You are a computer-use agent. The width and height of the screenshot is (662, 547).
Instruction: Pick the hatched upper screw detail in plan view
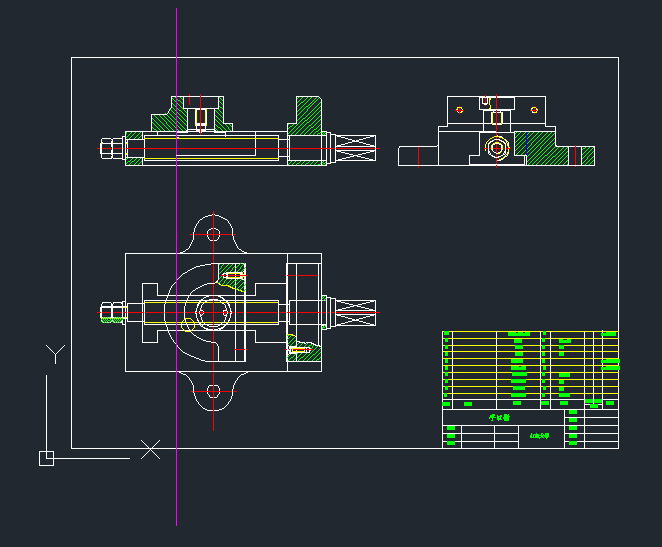click(x=233, y=275)
